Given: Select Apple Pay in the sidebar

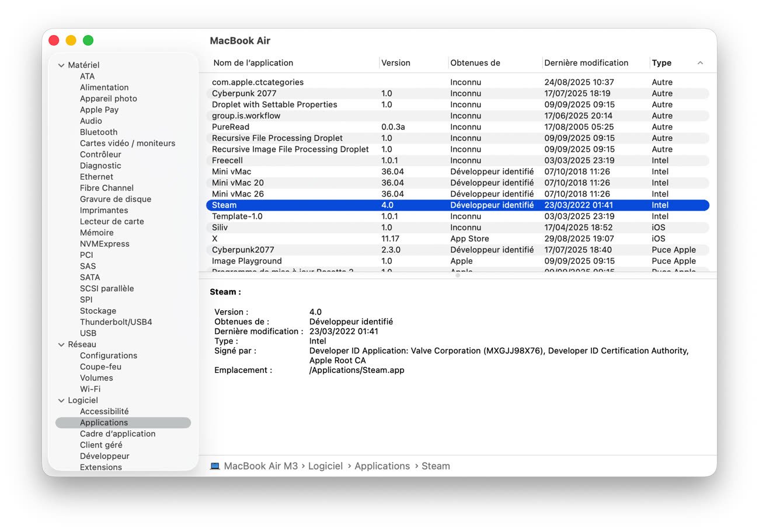Looking at the screenshot, I should click(x=99, y=110).
